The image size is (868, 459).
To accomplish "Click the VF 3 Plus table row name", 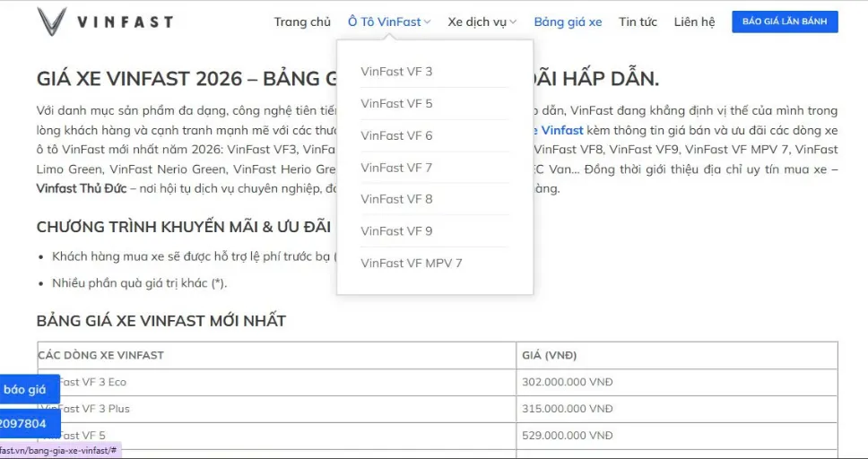I will [86, 409].
